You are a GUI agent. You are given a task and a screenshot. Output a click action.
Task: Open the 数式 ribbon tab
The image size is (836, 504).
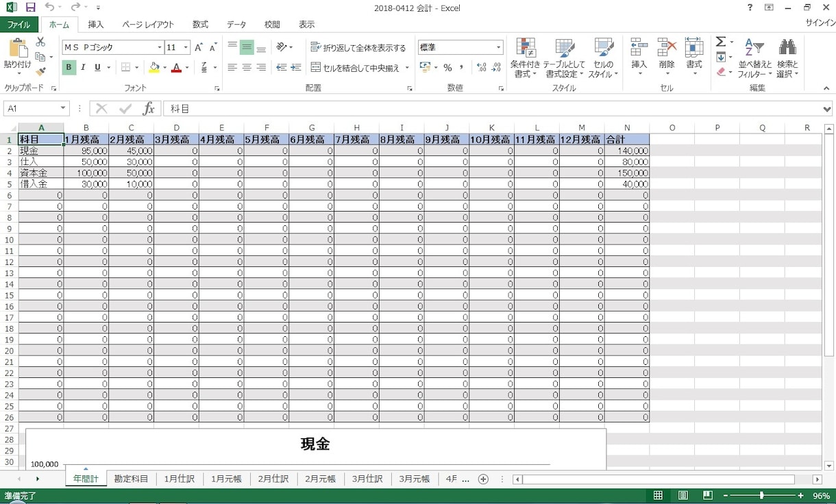(200, 24)
